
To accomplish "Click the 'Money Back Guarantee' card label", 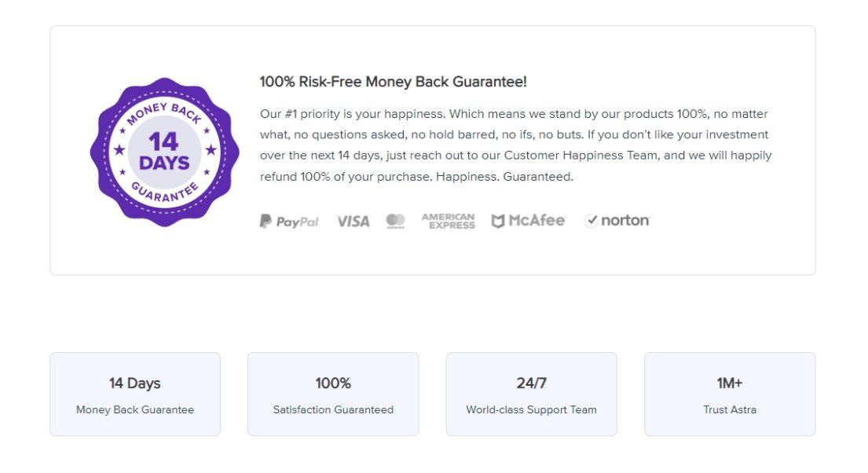I will [x=135, y=409].
